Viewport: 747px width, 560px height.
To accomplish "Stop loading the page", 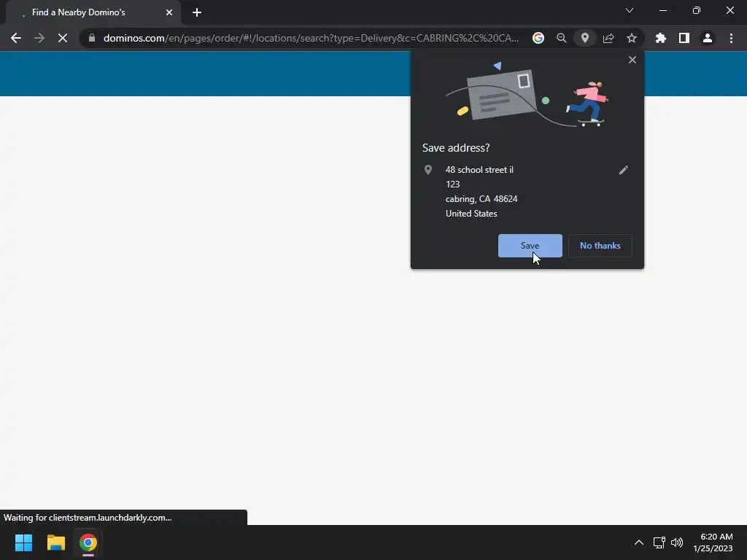I will tap(63, 38).
